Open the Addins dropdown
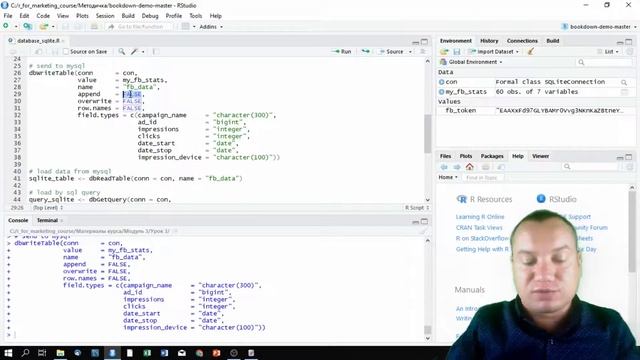The width and height of the screenshot is (640, 360). pyautogui.click(x=211, y=27)
